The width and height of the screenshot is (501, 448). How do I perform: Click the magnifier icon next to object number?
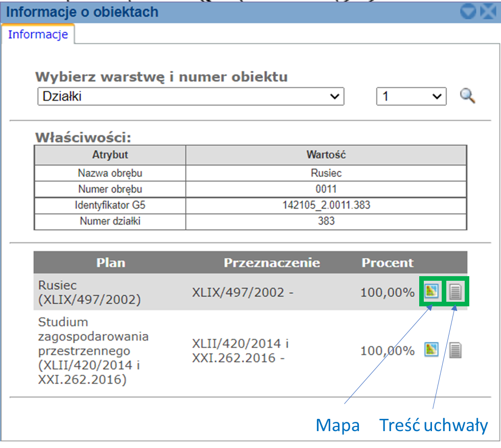pyautogui.click(x=467, y=96)
